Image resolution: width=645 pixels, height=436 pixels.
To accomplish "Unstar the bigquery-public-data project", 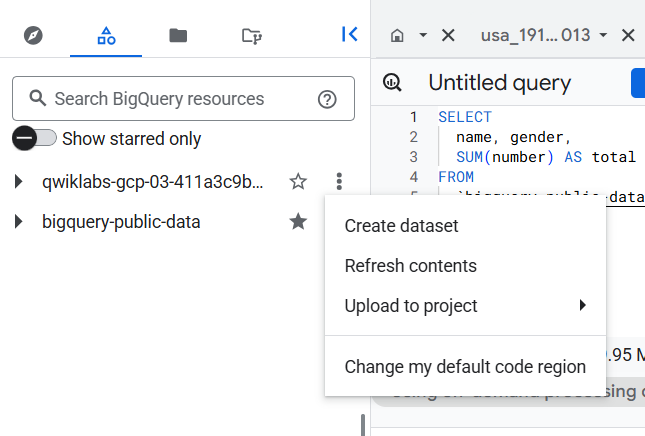I will pos(298,221).
